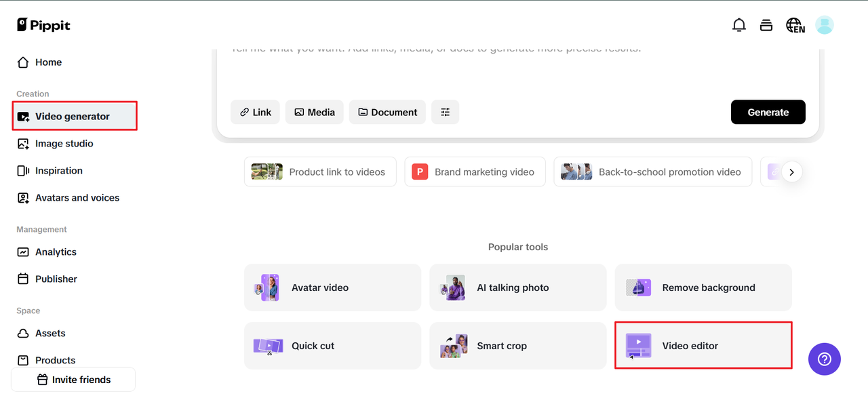Add Media to the prompt
This screenshot has width=868, height=402.
click(x=314, y=113)
